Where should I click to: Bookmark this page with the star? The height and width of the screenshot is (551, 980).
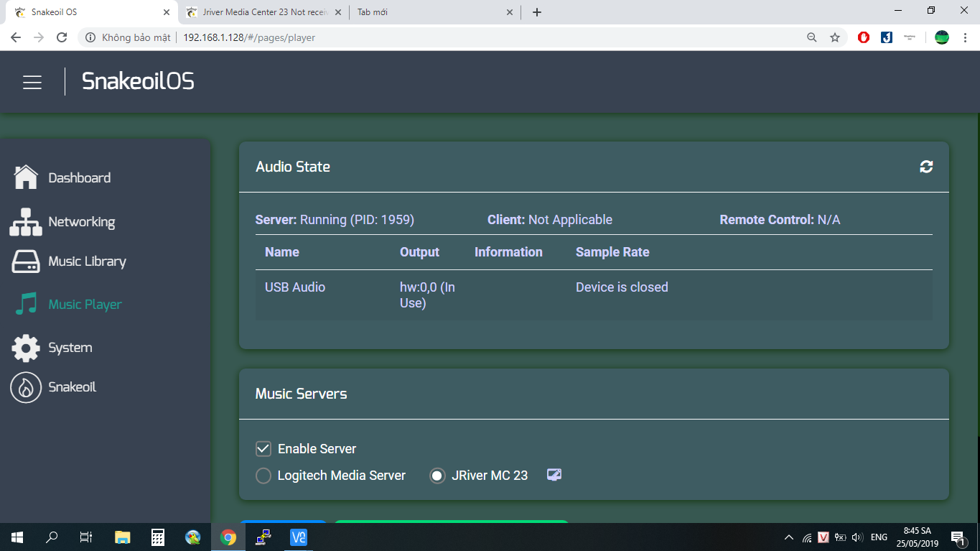coord(835,37)
